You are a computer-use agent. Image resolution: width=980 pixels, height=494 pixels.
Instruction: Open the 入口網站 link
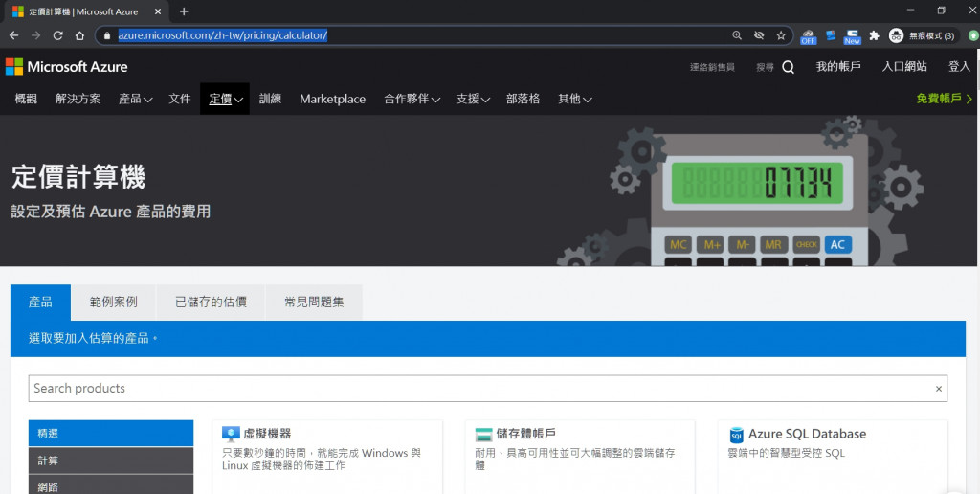pos(904,66)
